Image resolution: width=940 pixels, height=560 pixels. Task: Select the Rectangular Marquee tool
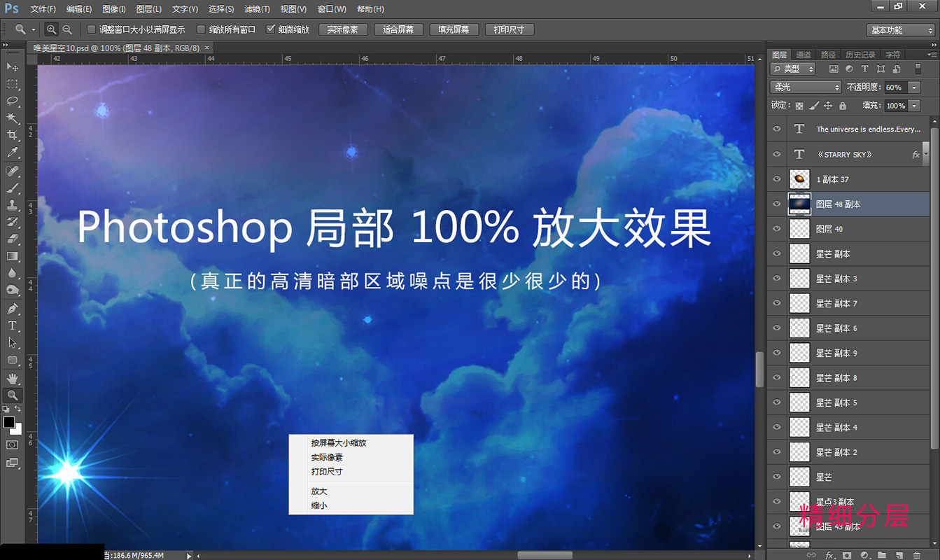(x=13, y=84)
